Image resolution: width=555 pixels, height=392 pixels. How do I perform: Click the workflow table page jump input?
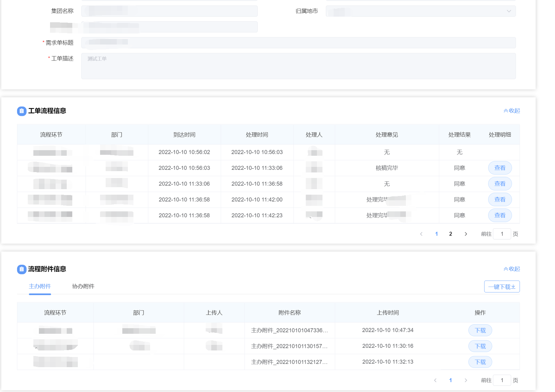pyautogui.click(x=502, y=234)
